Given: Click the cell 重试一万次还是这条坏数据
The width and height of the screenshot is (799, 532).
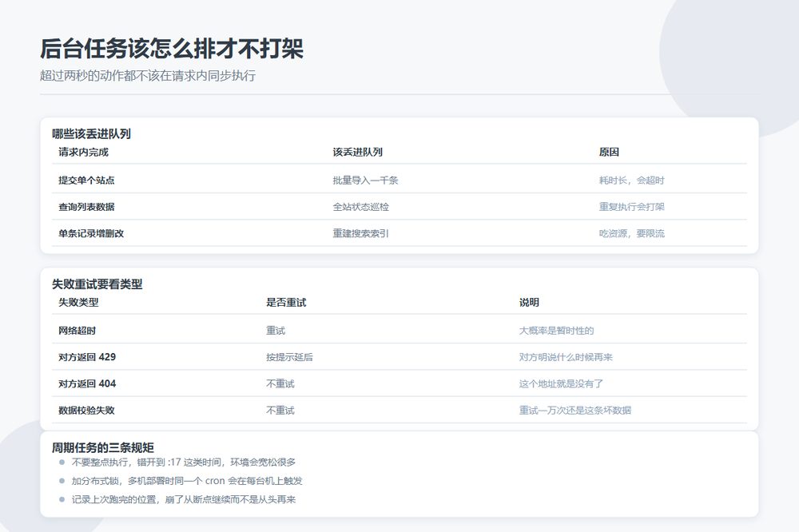Looking at the screenshot, I should 575,410.
